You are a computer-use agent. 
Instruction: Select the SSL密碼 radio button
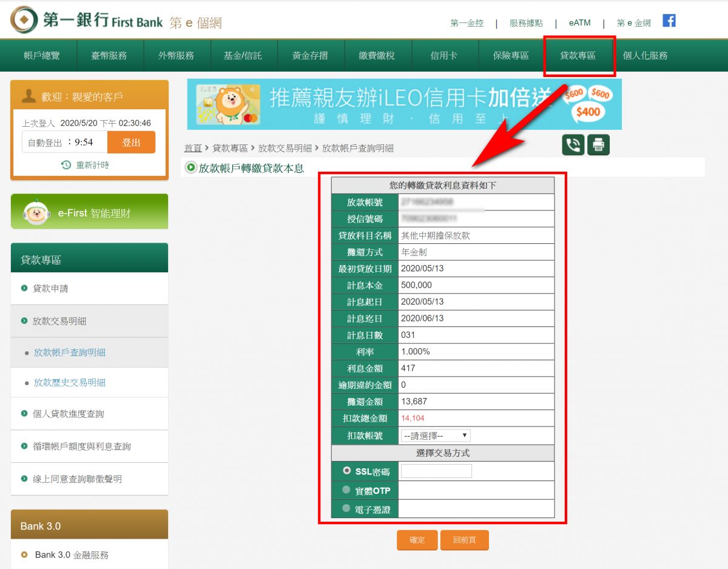(x=347, y=471)
